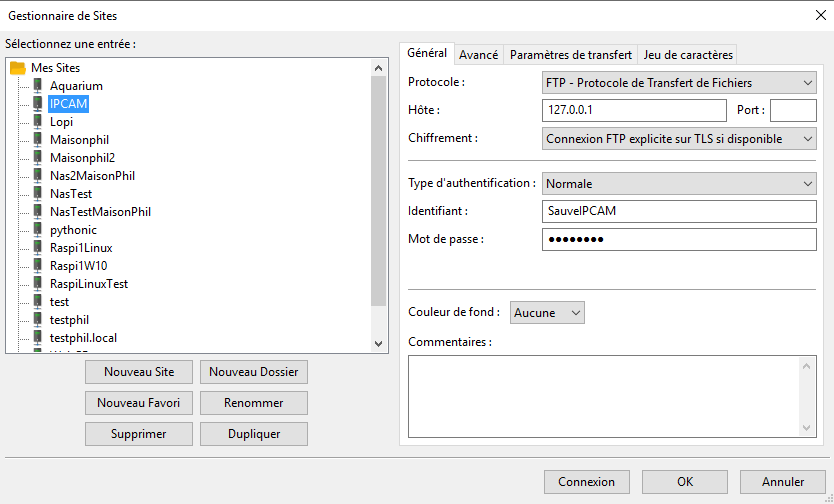The image size is (834, 504).
Task: Open the Paramètres de transfert tab
Action: pos(571,55)
